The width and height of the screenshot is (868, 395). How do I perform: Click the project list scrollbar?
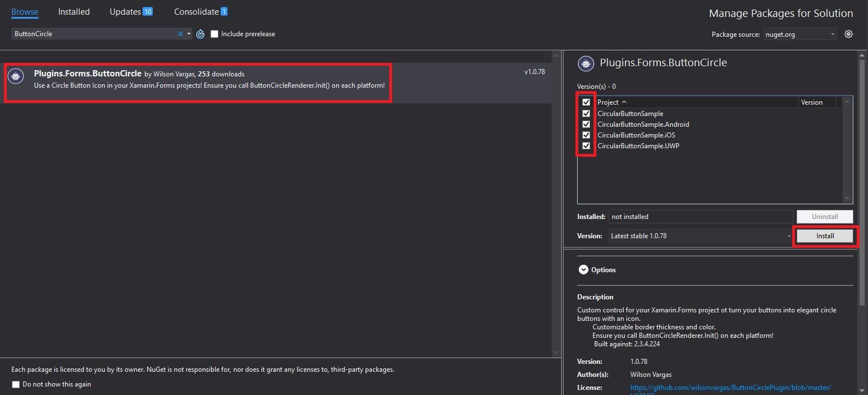point(848,150)
